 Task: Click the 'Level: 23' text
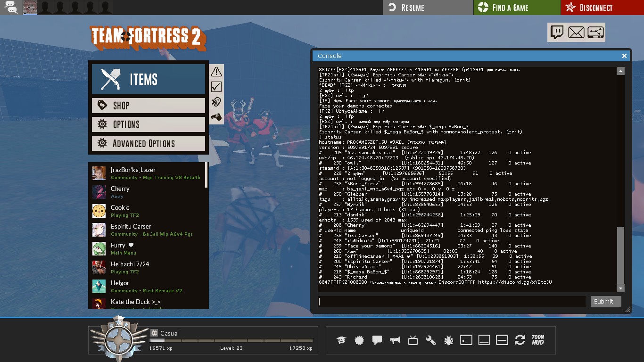tap(231, 348)
